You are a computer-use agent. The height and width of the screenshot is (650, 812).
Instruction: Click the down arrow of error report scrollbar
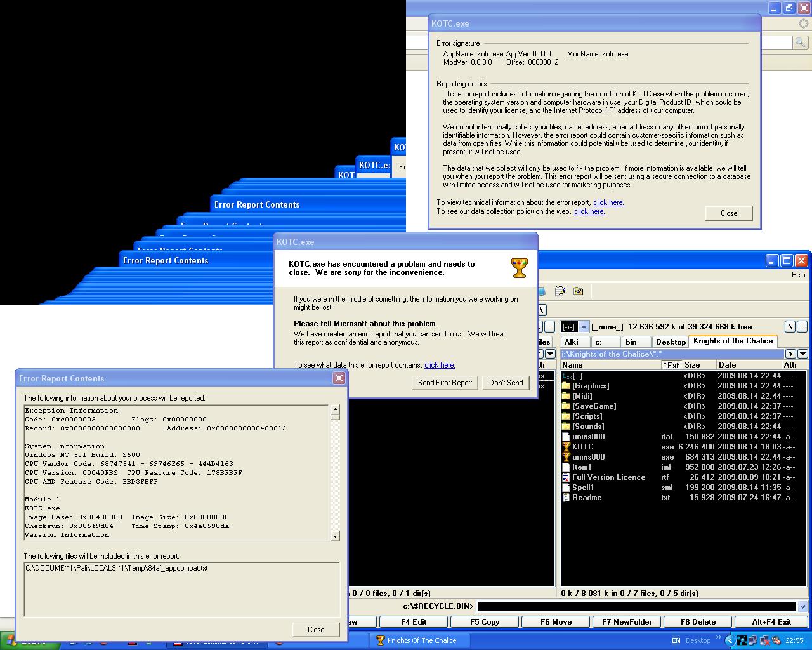(x=335, y=536)
